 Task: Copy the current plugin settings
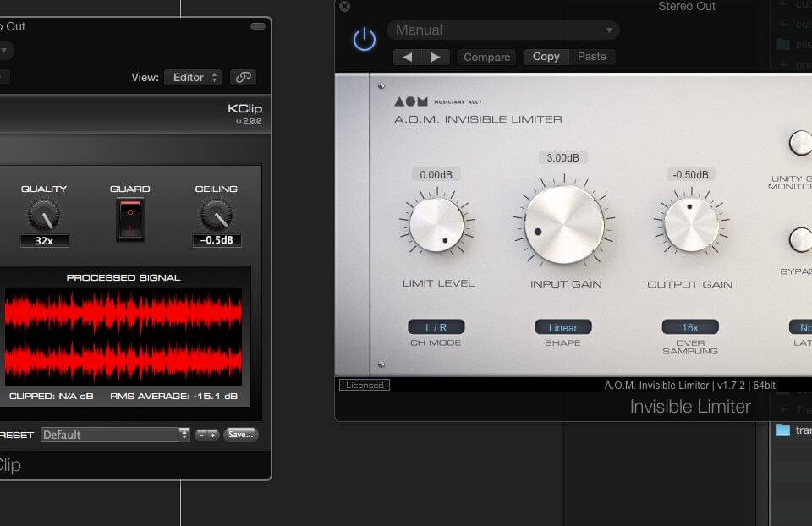(546, 57)
